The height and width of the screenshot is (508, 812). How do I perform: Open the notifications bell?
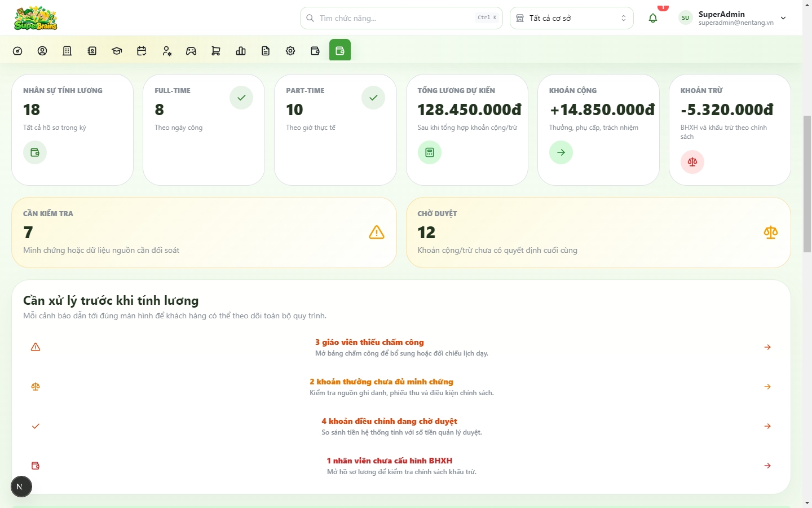point(653,18)
